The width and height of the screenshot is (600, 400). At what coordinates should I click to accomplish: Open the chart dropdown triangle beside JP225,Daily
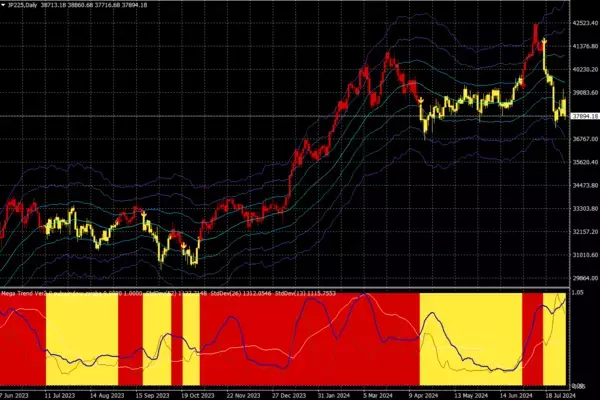click(3, 5)
